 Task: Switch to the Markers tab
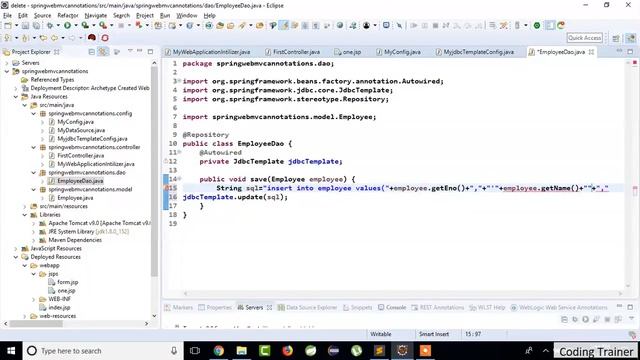(178, 308)
